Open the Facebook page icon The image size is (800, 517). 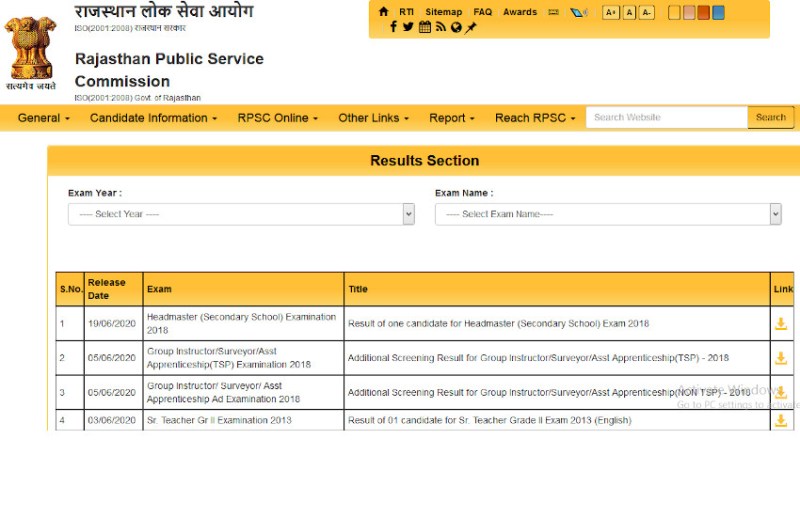(x=393, y=27)
